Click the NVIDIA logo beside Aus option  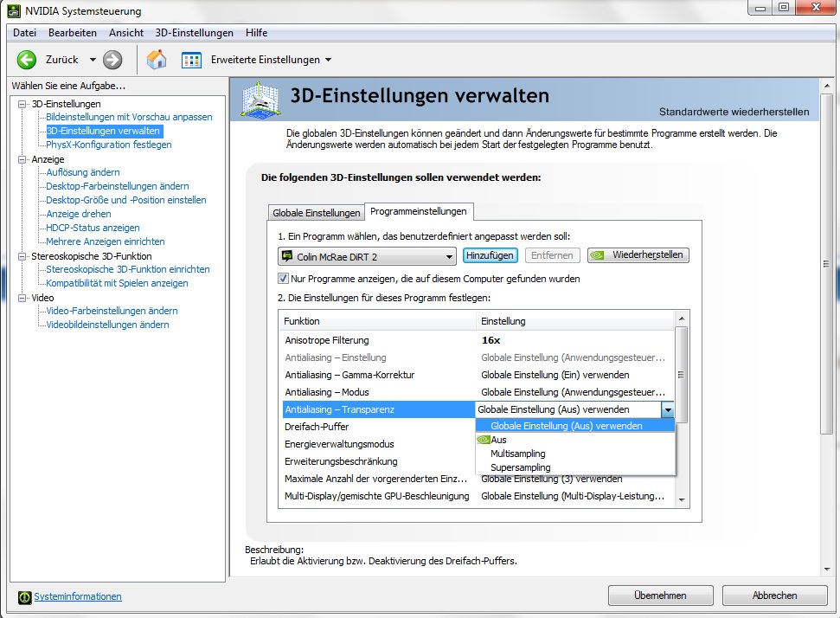coord(484,440)
